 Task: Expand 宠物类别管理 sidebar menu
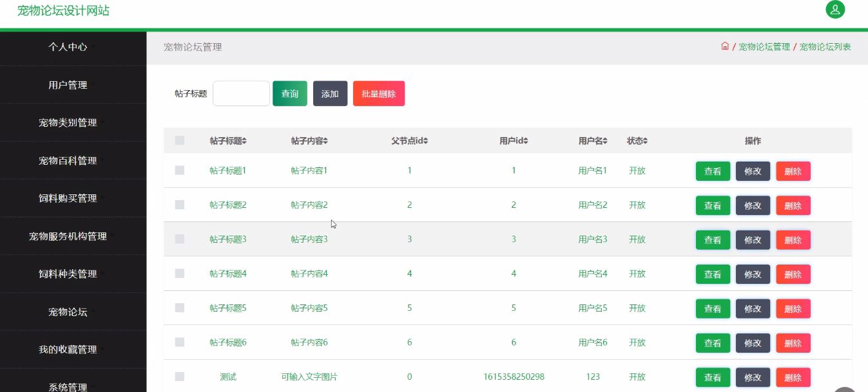pos(73,122)
